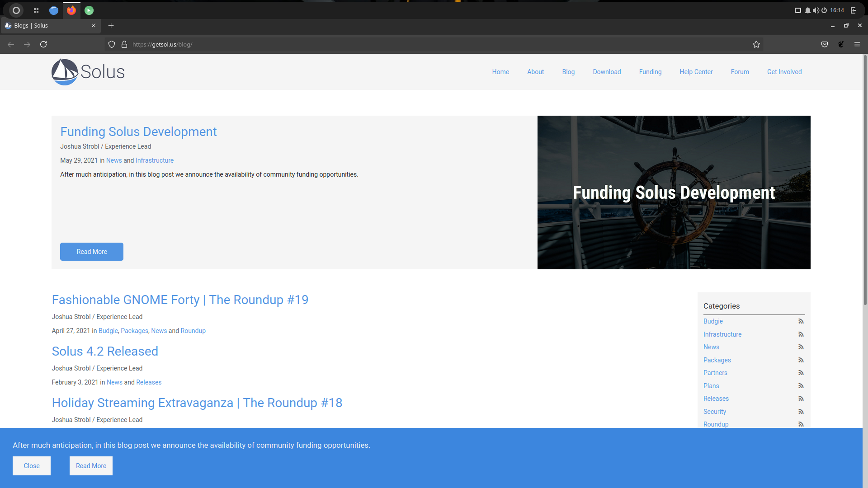Open the Get Involved navigation link
Viewport: 868px width, 488px height.
(x=784, y=72)
